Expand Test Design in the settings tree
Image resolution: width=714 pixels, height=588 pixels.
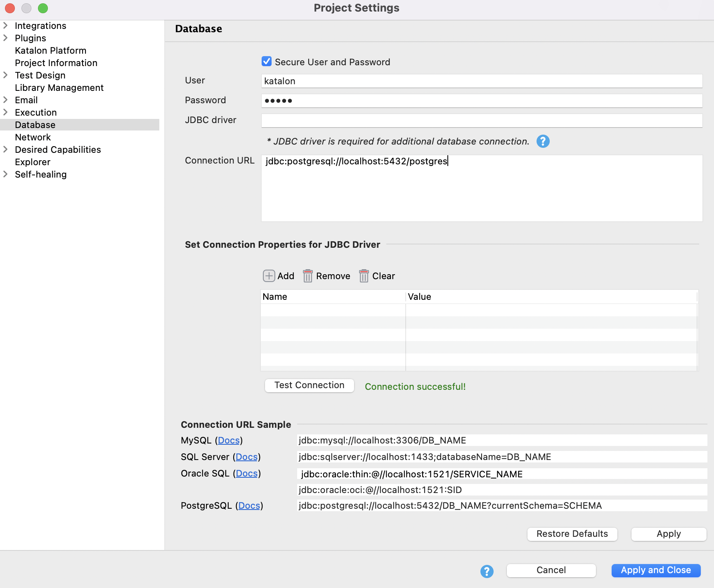tap(6, 75)
